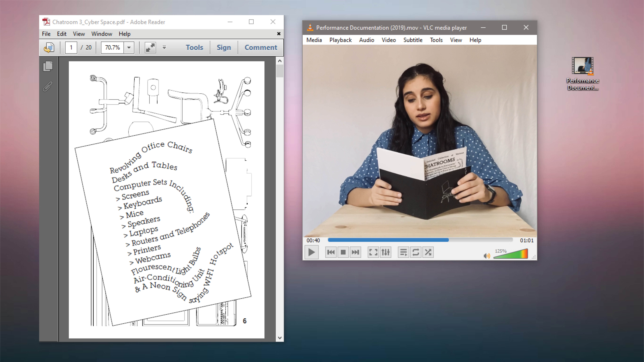Image resolution: width=644 pixels, height=362 pixels.
Task: Minimize the VLC media player window
Action: tap(483, 27)
